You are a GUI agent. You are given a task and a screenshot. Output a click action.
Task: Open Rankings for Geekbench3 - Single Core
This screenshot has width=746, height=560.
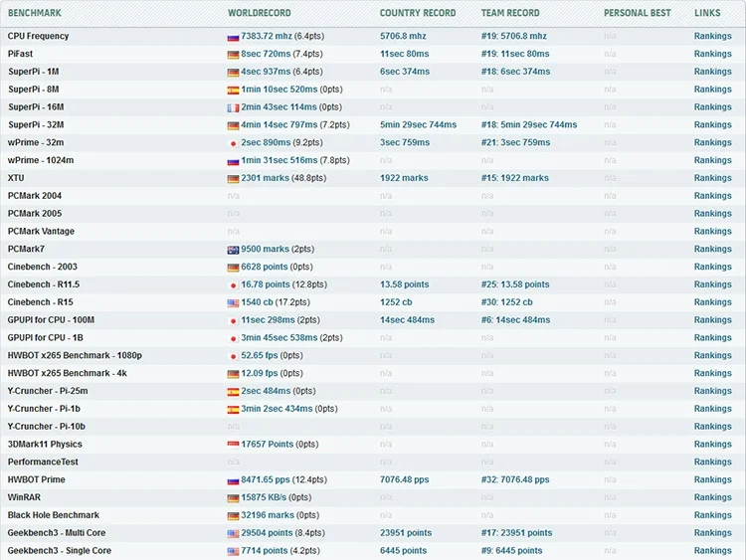pyautogui.click(x=713, y=550)
